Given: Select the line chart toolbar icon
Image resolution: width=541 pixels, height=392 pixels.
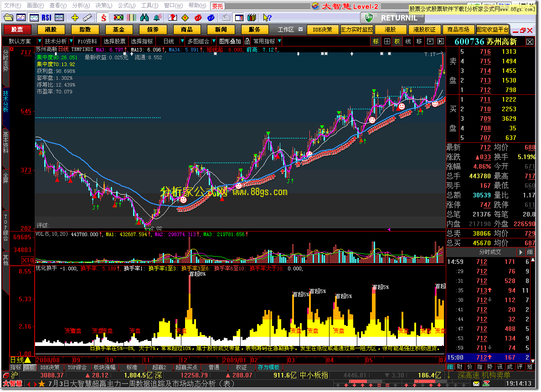Looking at the screenshot, I should click(x=21, y=17).
